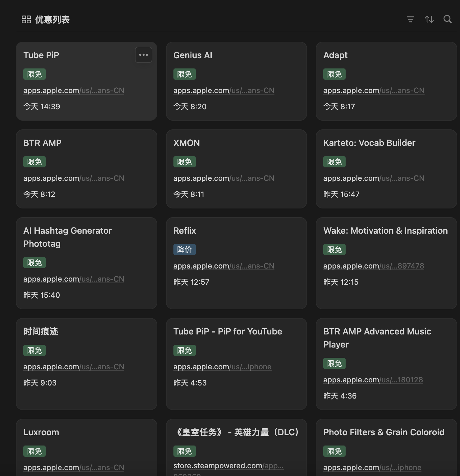The height and width of the screenshot is (476, 460).
Task: Open Genius AI App Store link
Action: [224, 91]
